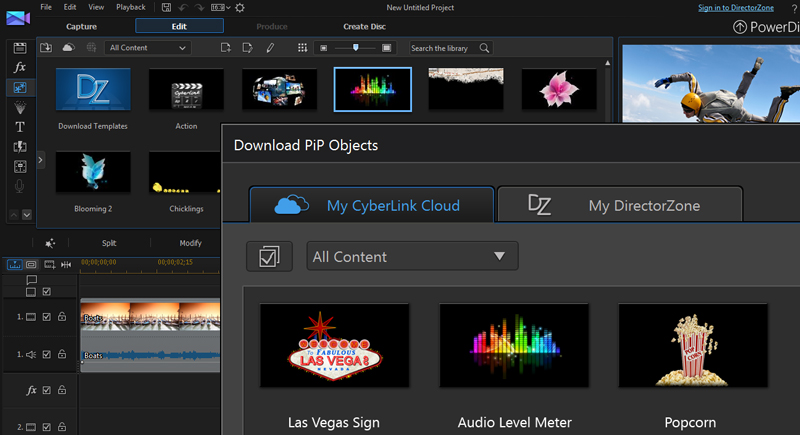
Task: Click the rooms list down arrow
Action: point(27,215)
